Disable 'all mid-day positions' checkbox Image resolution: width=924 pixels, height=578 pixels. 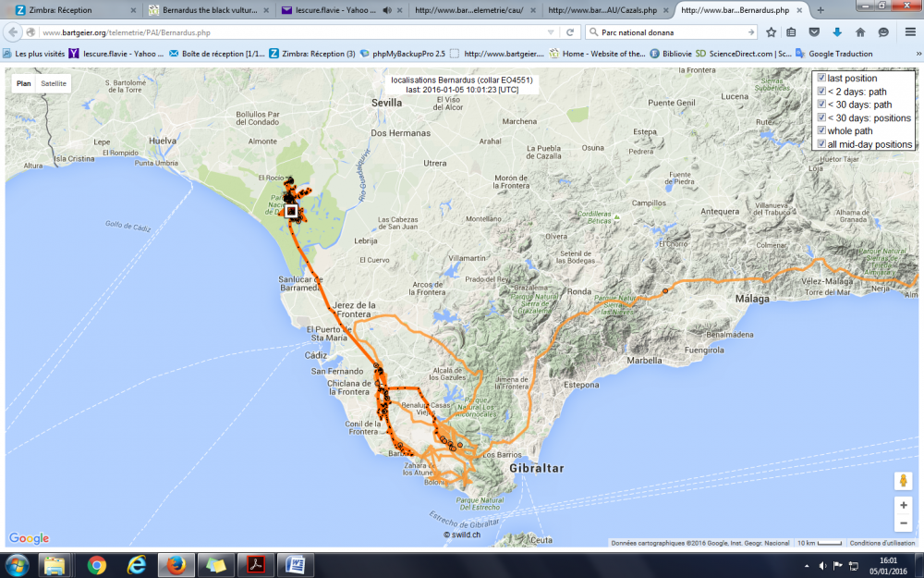tap(821, 144)
